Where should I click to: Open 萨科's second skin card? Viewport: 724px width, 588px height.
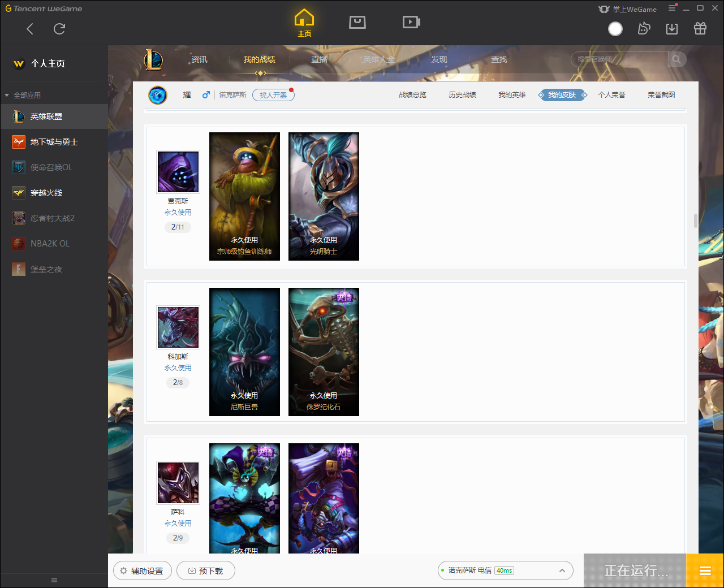324,498
